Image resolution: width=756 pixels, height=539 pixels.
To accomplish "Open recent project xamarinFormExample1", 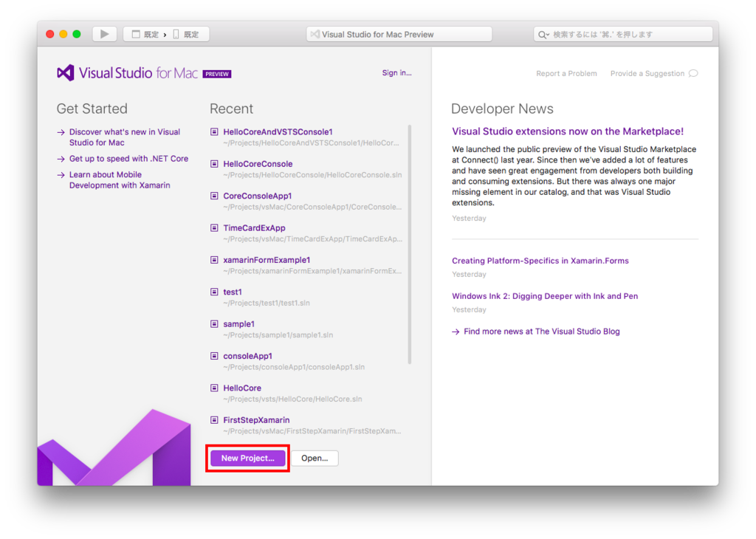I will click(267, 260).
